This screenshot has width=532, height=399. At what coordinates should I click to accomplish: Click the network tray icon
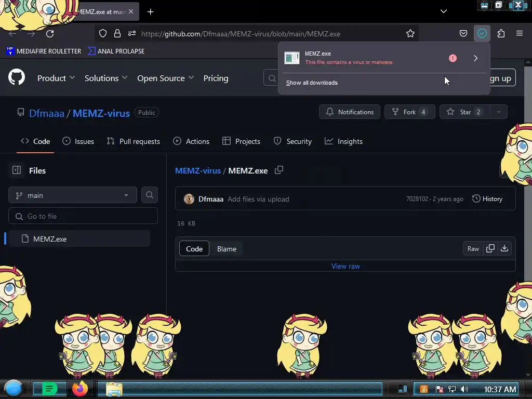[452, 389]
